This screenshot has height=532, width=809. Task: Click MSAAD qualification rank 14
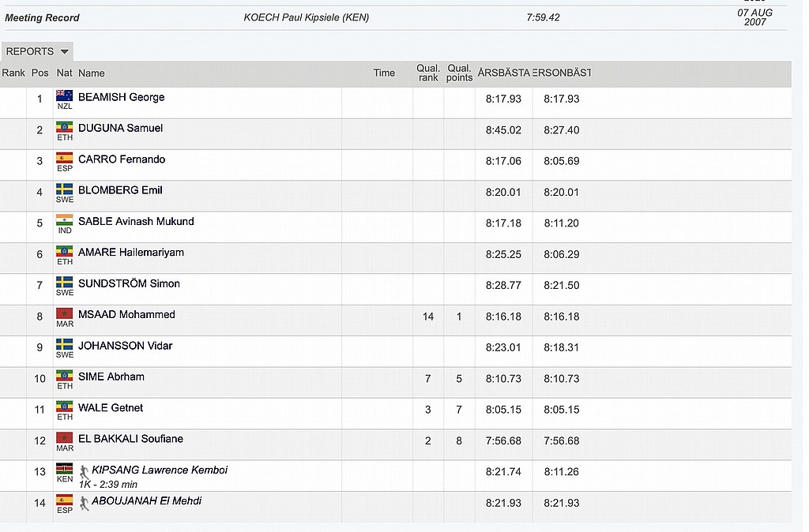coord(428,317)
